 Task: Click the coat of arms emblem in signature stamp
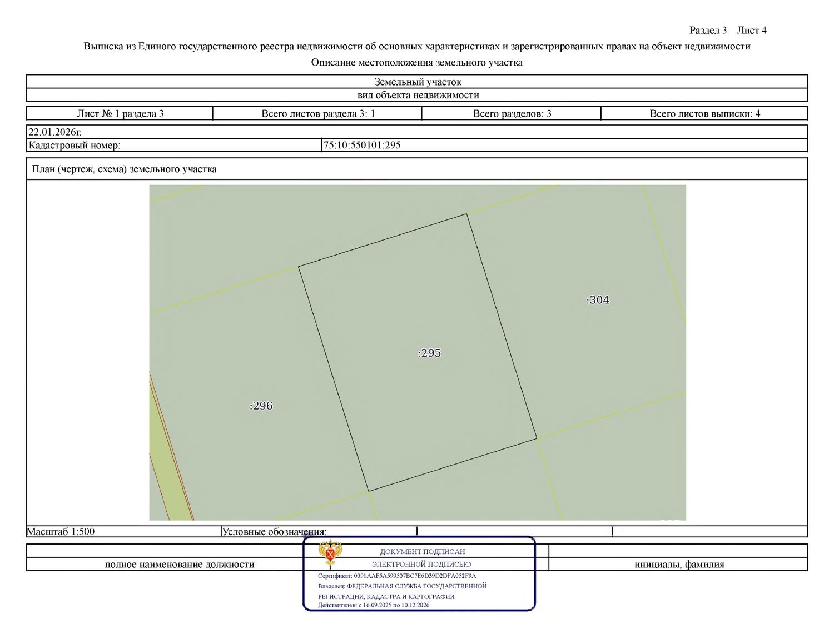click(x=330, y=553)
